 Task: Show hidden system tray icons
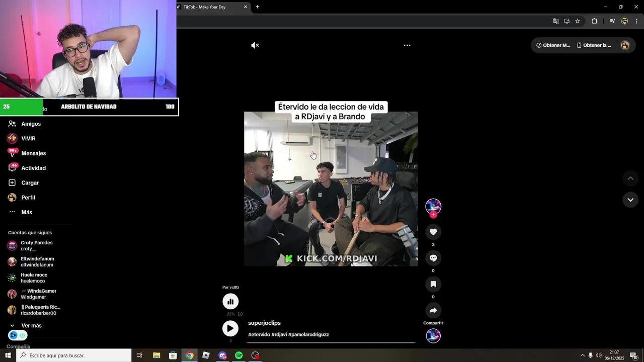[583, 355]
